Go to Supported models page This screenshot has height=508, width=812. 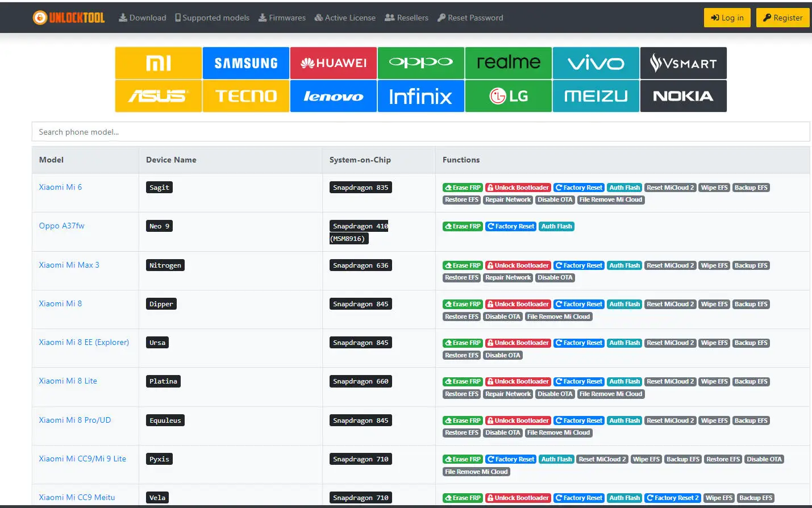coord(212,18)
